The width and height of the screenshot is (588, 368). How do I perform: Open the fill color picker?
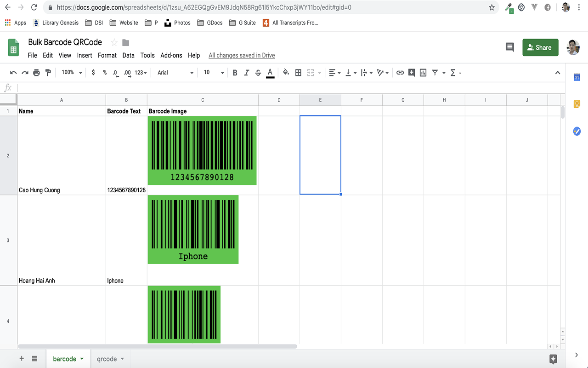(x=286, y=73)
